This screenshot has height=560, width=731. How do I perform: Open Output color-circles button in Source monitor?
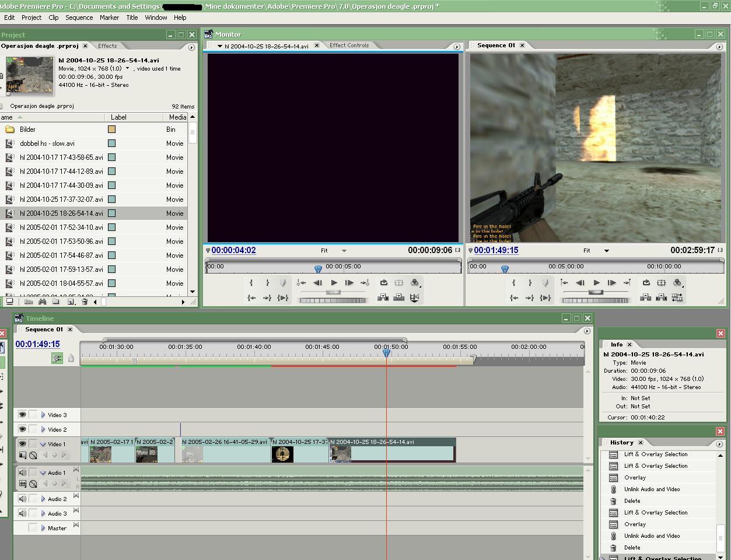415,283
